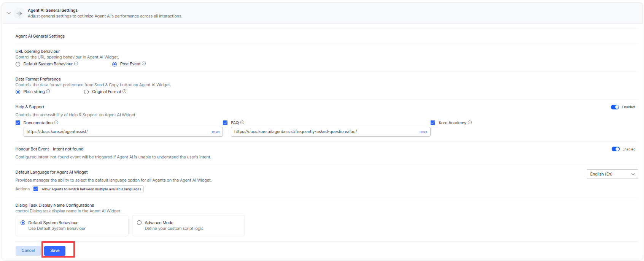Click into the Documentation URL input field
This screenshot has height=261, width=644.
click(116, 132)
